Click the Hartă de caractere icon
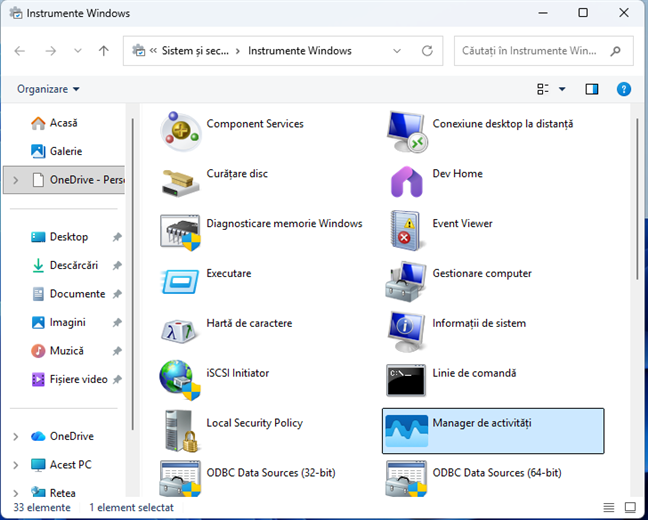This screenshot has height=520, width=648. (x=181, y=331)
